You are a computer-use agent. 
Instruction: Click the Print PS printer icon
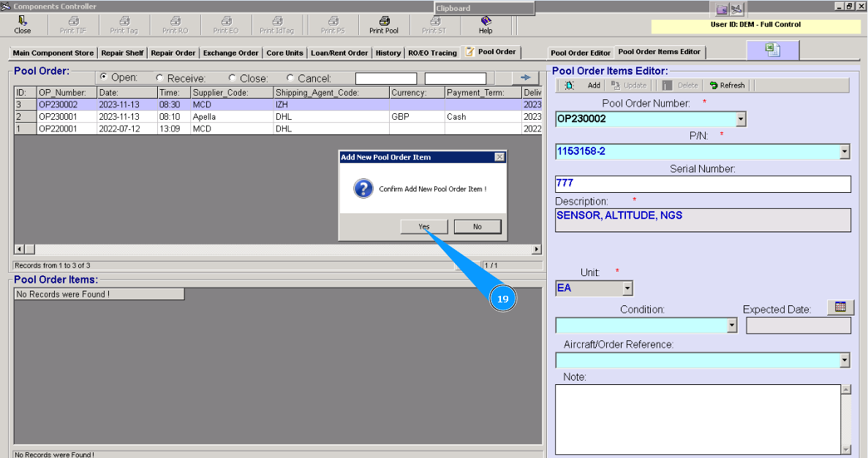tap(333, 21)
